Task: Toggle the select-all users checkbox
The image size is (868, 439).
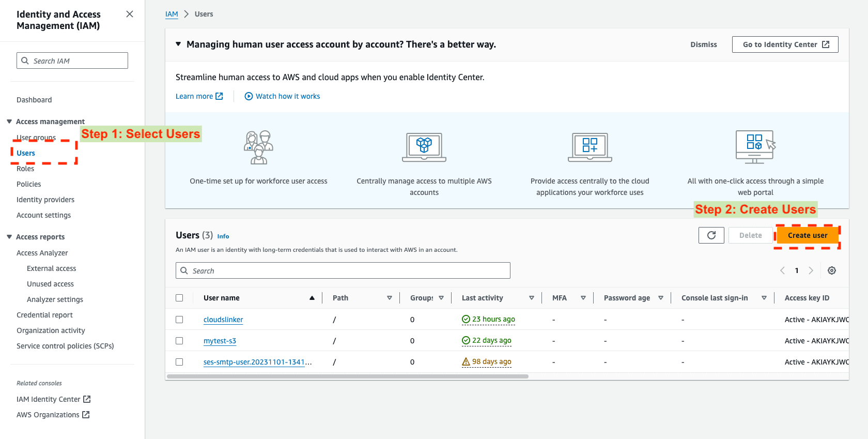Action: (179, 298)
